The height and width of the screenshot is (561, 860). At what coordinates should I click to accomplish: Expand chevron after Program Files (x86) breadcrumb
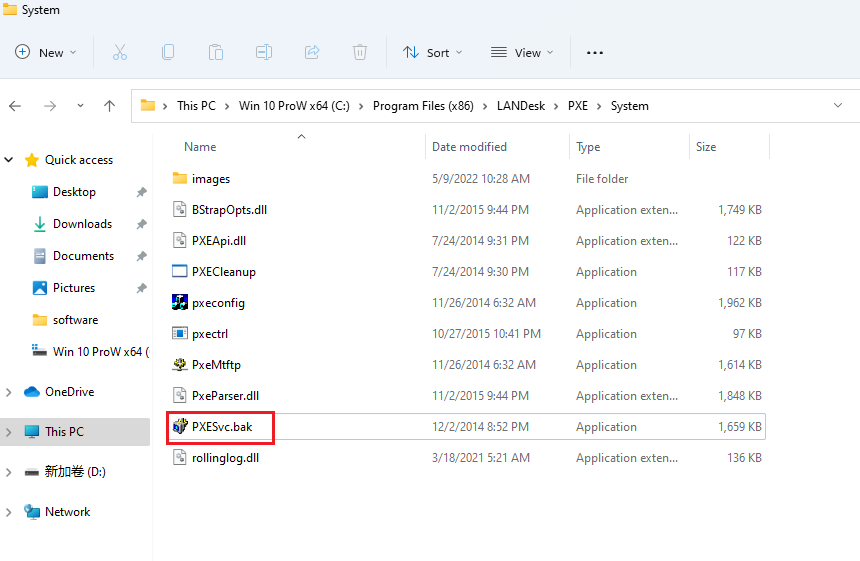[x=485, y=106]
